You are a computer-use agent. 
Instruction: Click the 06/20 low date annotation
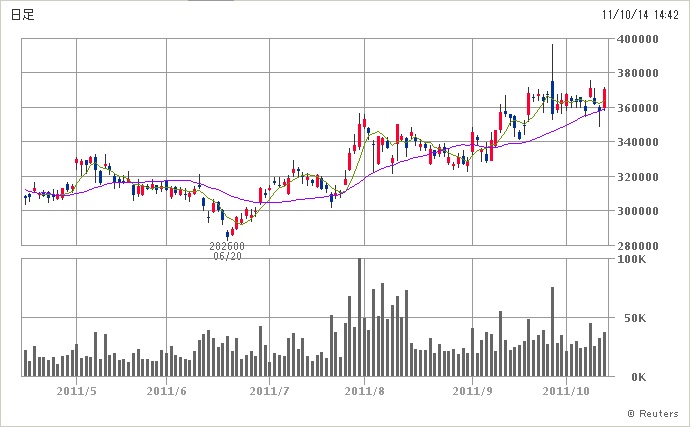228,256
